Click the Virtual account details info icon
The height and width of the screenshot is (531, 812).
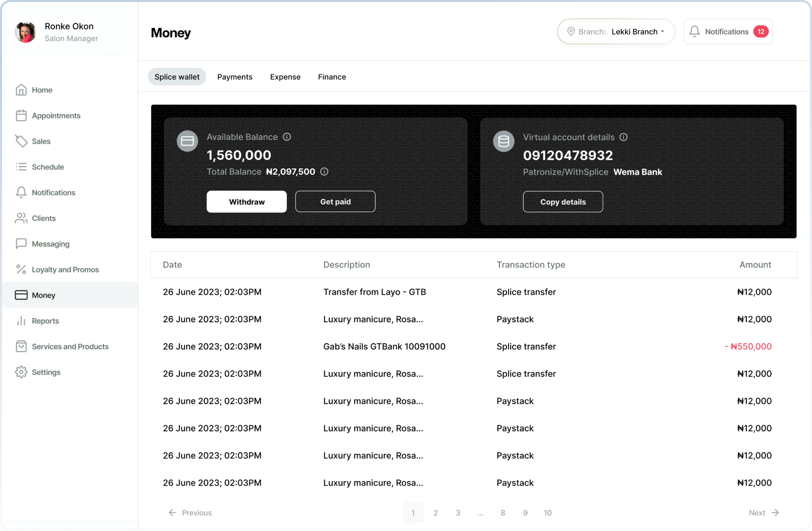point(624,137)
